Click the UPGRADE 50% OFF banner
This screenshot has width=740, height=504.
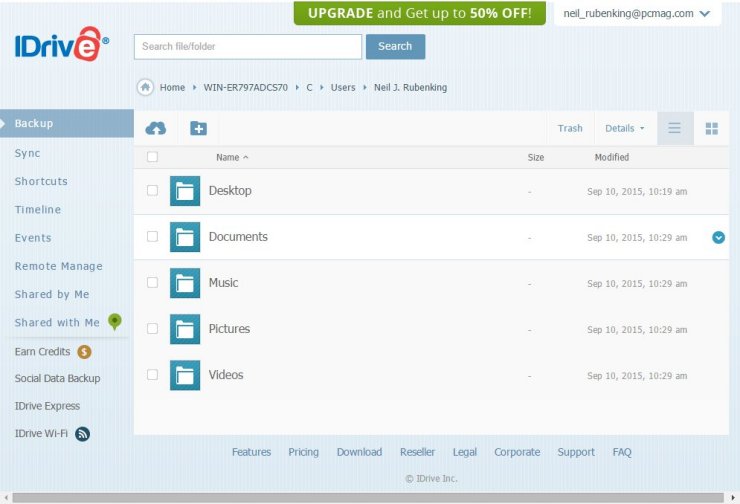420,13
